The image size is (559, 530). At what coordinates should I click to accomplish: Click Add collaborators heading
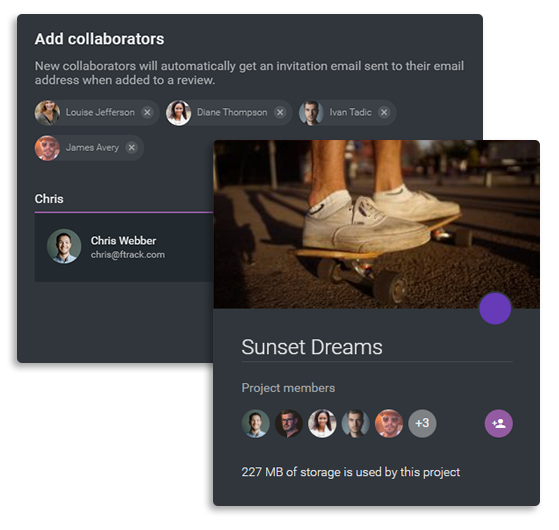click(99, 39)
